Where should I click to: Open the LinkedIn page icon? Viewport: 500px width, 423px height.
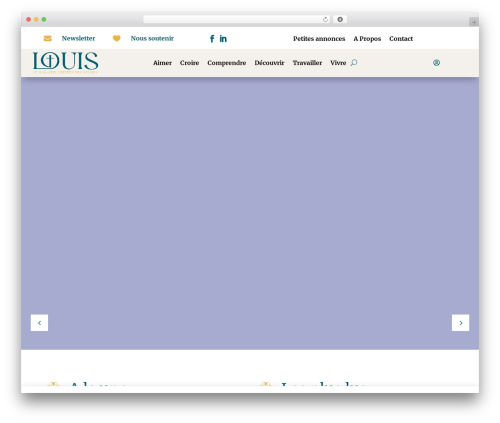[223, 39]
